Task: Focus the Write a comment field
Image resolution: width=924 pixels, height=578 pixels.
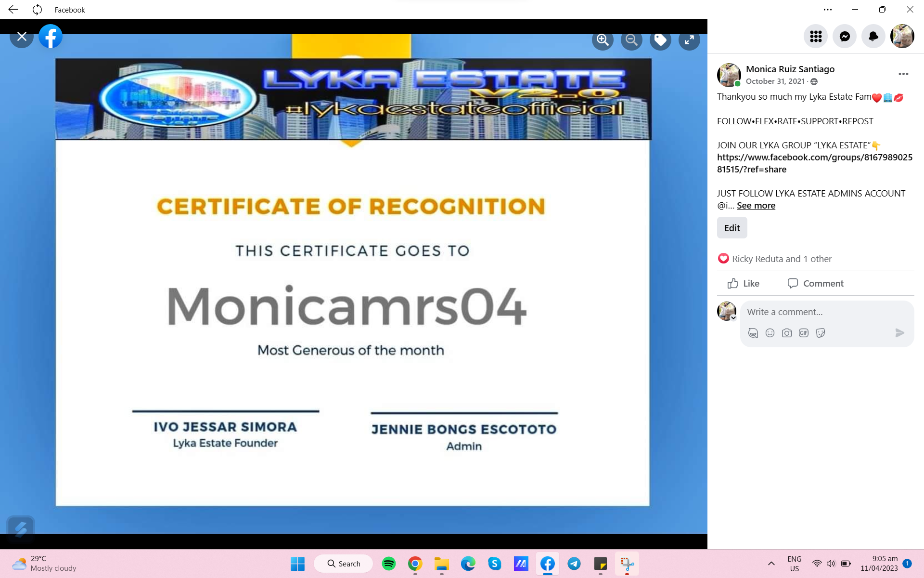Action: tap(827, 312)
